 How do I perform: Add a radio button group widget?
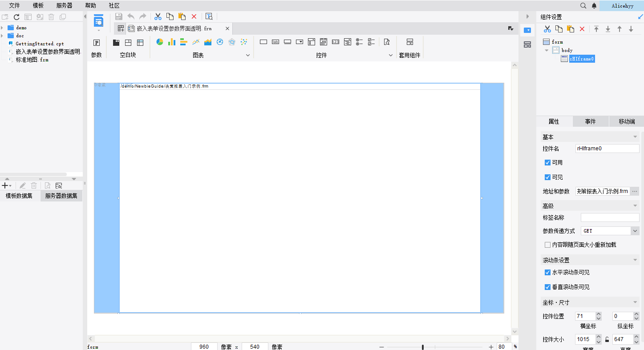[x=360, y=42]
